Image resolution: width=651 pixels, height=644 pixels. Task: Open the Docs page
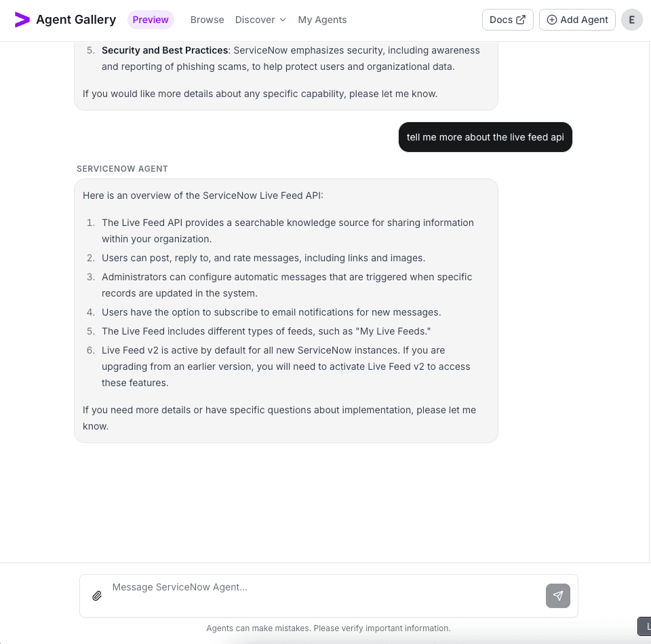(507, 20)
